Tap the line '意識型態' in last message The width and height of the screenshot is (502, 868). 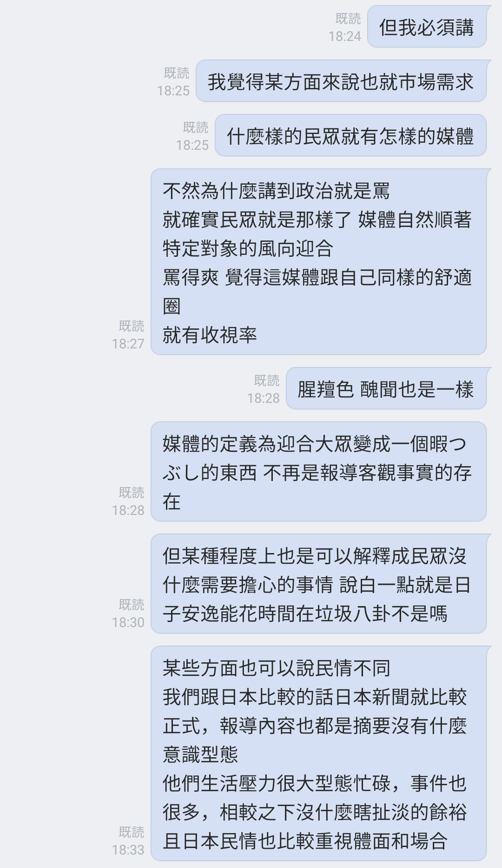200,754
